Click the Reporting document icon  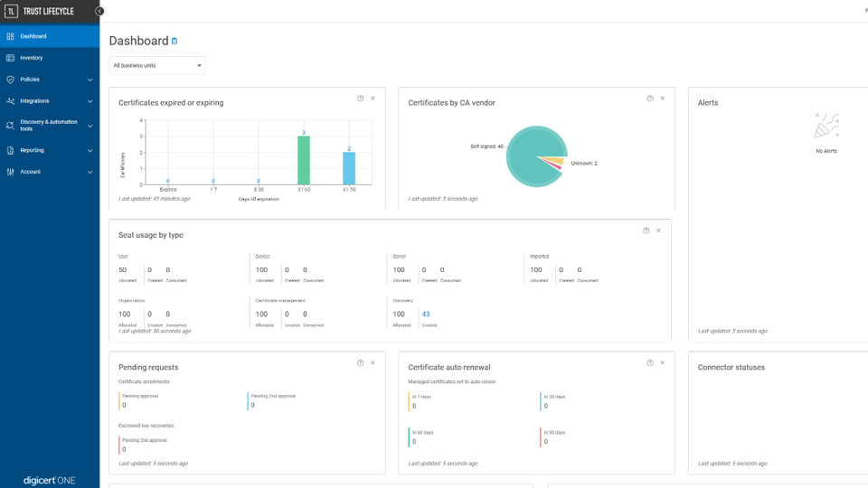(x=11, y=150)
